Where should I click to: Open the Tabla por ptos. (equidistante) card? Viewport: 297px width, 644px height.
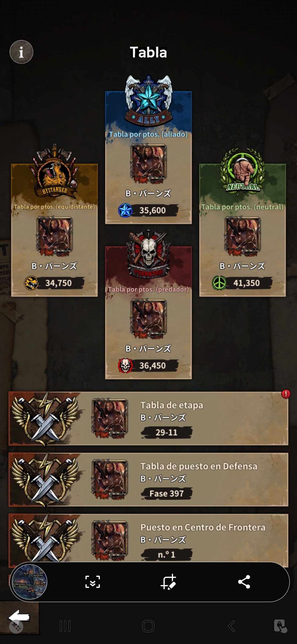tap(54, 230)
